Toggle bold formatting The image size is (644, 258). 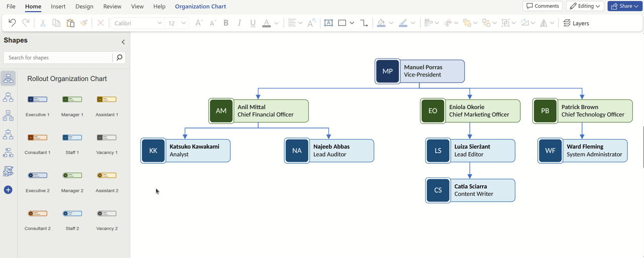tap(226, 23)
